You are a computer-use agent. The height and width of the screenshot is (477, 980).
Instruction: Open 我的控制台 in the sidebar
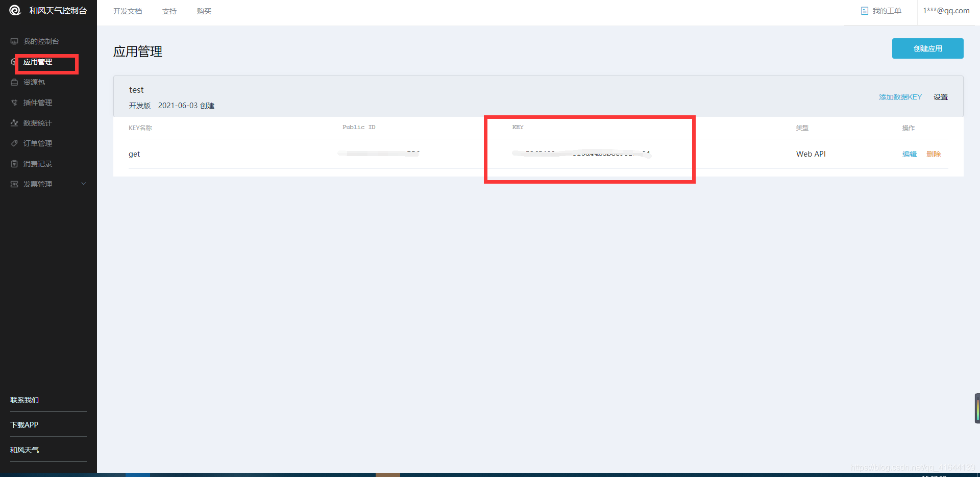tap(41, 41)
